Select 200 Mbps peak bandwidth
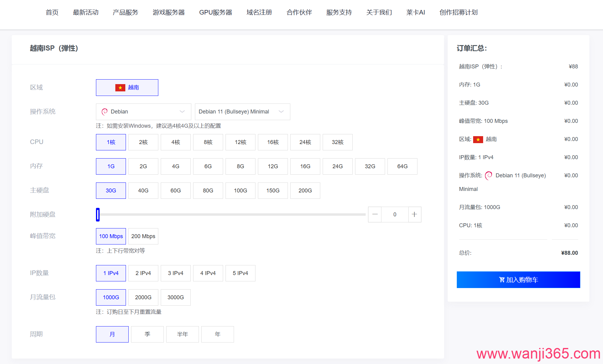Screen dimensions: 603x364 click(x=143, y=236)
